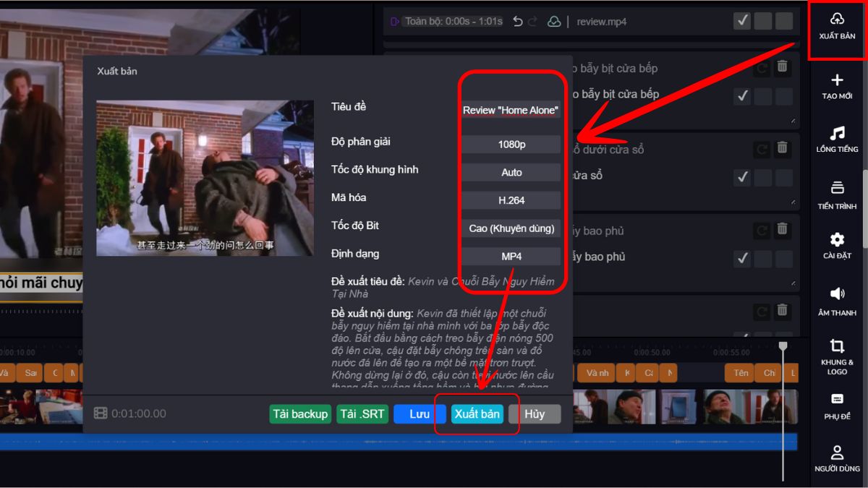Image resolution: width=868 pixels, height=488 pixels.
Task: Expand the Mã hóa H.264 dropdown
Action: pos(511,200)
